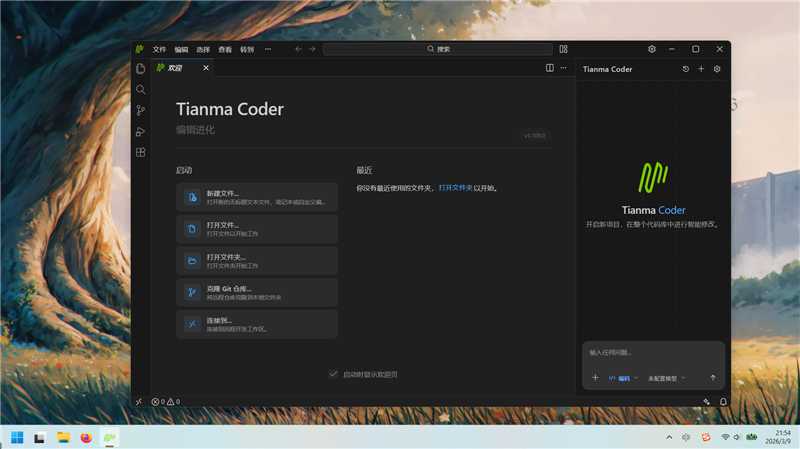Open the Windows Start menu

pos(17,438)
